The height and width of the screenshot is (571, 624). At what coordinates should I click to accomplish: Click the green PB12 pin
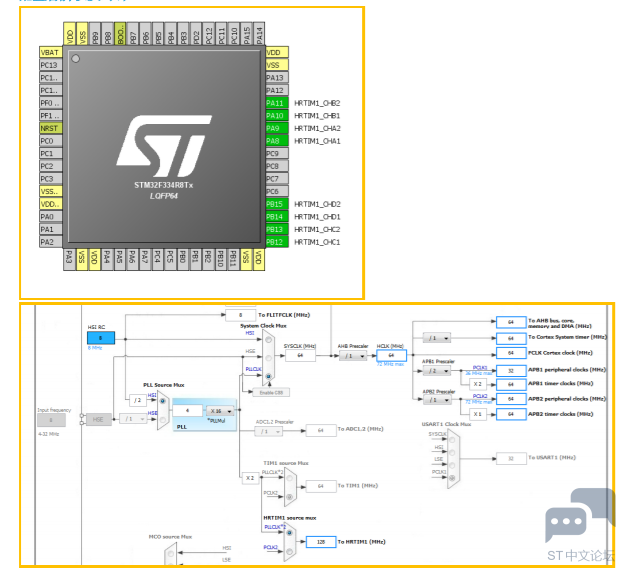(277, 242)
